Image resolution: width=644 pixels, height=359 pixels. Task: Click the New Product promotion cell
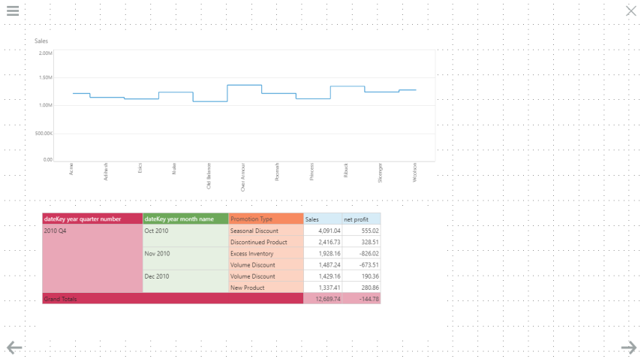(248, 288)
